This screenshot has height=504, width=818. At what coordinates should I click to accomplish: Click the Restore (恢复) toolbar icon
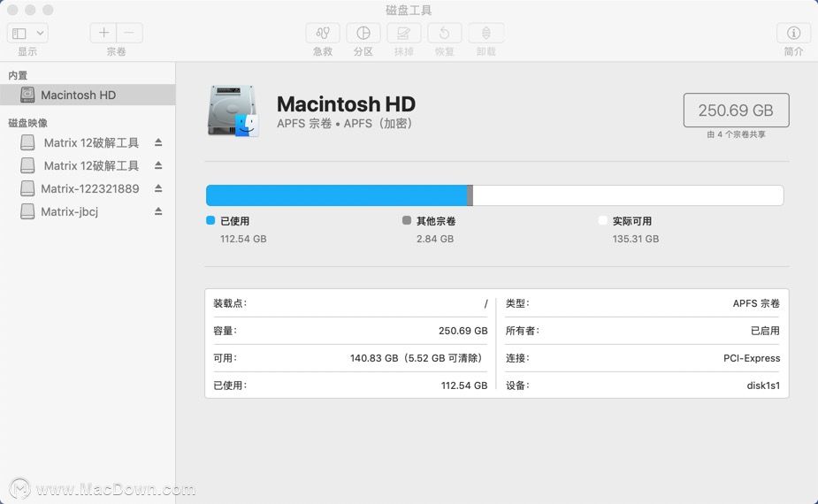point(445,34)
